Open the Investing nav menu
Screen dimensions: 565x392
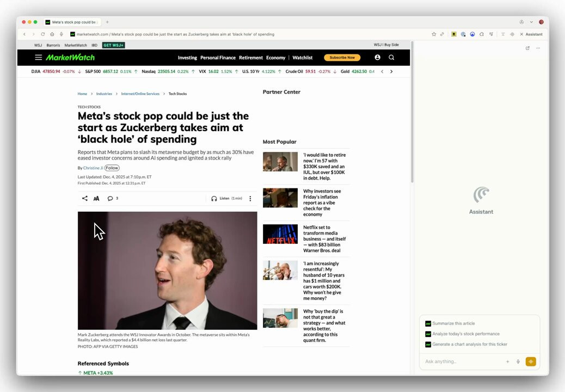pos(187,58)
